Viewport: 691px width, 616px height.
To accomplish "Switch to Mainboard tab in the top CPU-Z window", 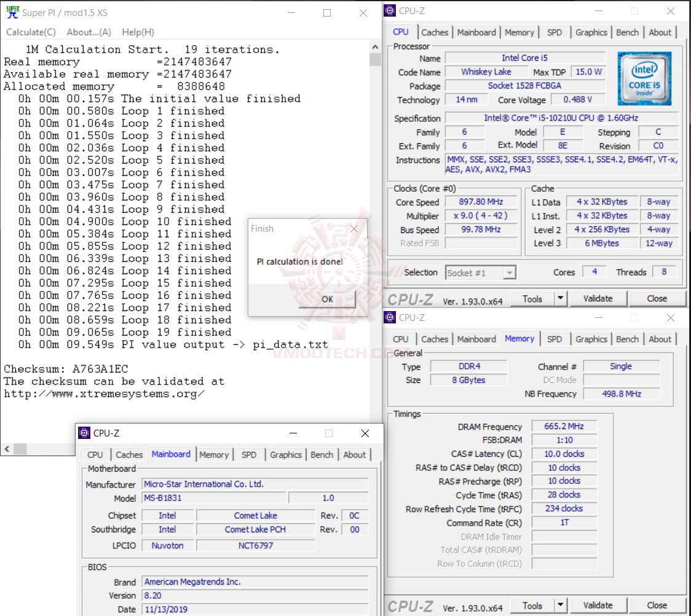I will [x=476, y=32].
